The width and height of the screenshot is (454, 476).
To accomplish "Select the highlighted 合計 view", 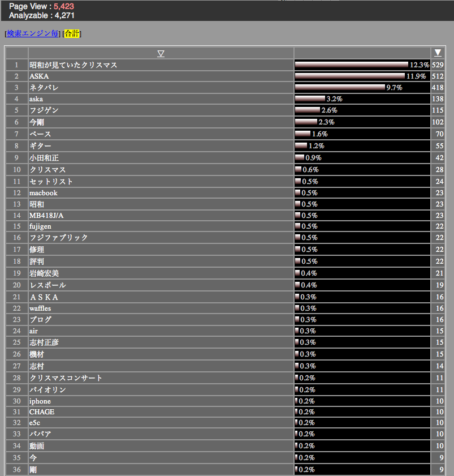I will (72, 33).
